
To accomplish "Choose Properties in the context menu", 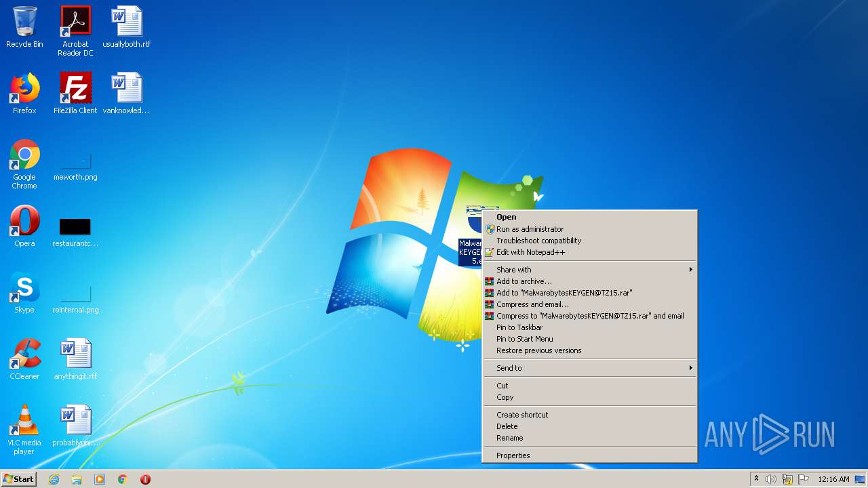I will [x=589, y=455].
